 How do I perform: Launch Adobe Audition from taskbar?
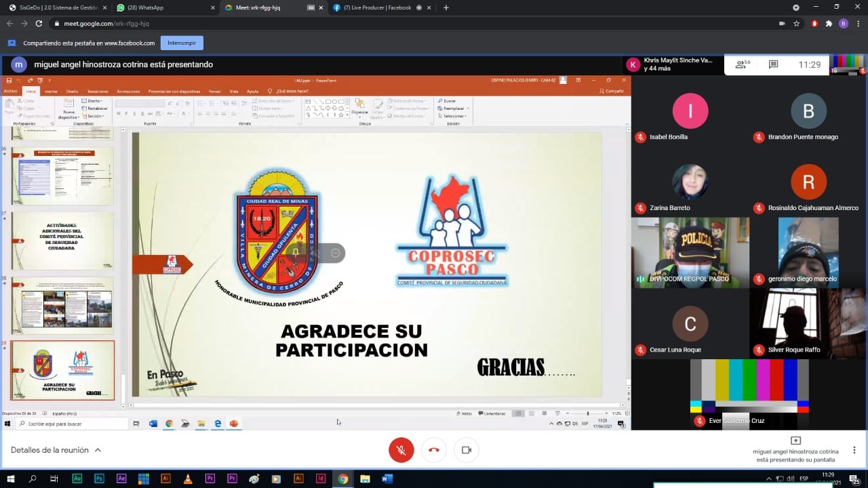click(77, 479)
